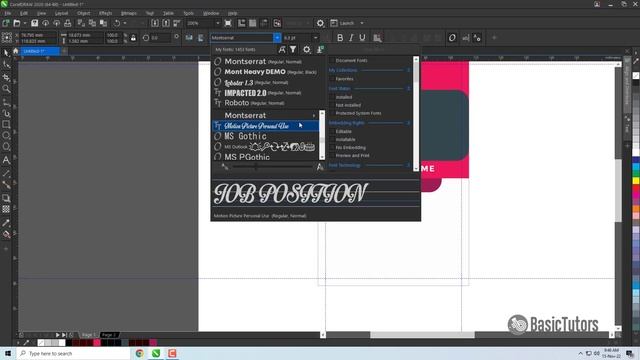
Task: Collapse the Font Status filter section
Action: coord(408,88)
